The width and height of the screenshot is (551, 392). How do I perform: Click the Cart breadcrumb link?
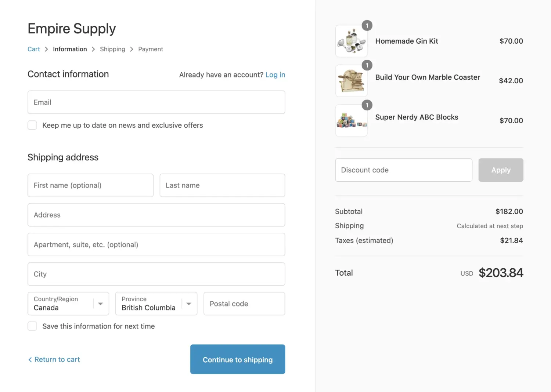pos(34,49)
